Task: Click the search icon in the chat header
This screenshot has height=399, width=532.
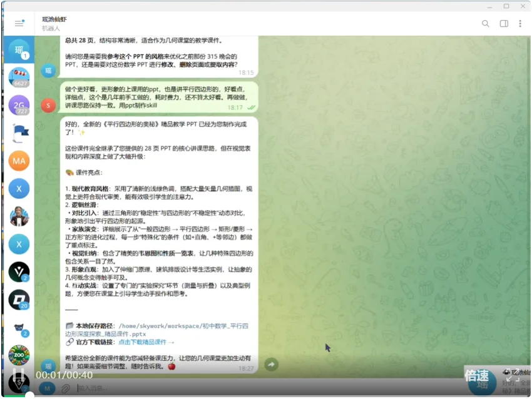Action: coord(486,23)
